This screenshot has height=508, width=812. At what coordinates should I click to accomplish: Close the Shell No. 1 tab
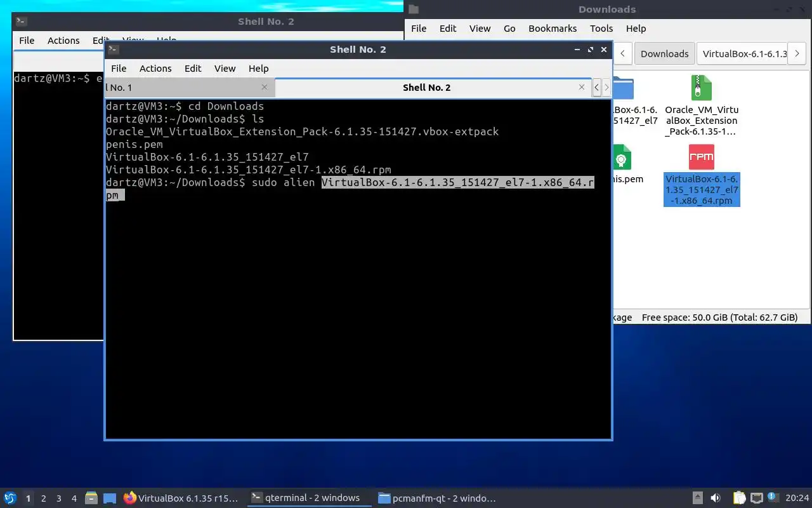click(265, 87)
